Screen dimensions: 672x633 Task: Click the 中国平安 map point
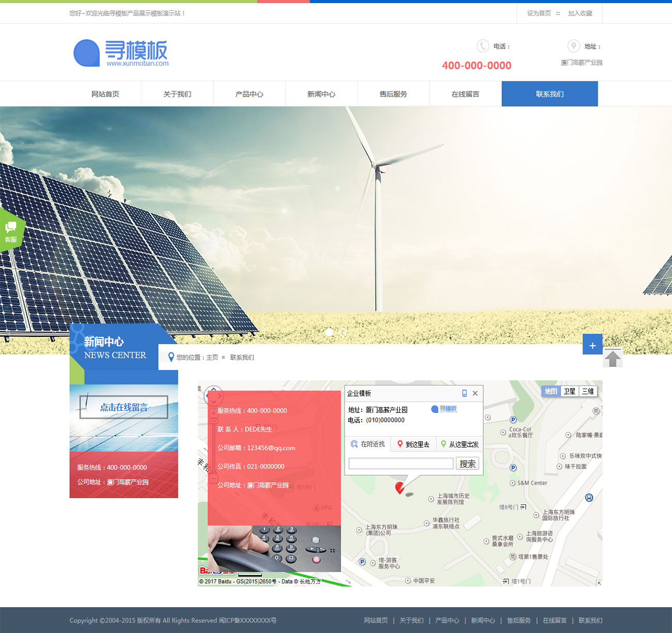point(408,581)
